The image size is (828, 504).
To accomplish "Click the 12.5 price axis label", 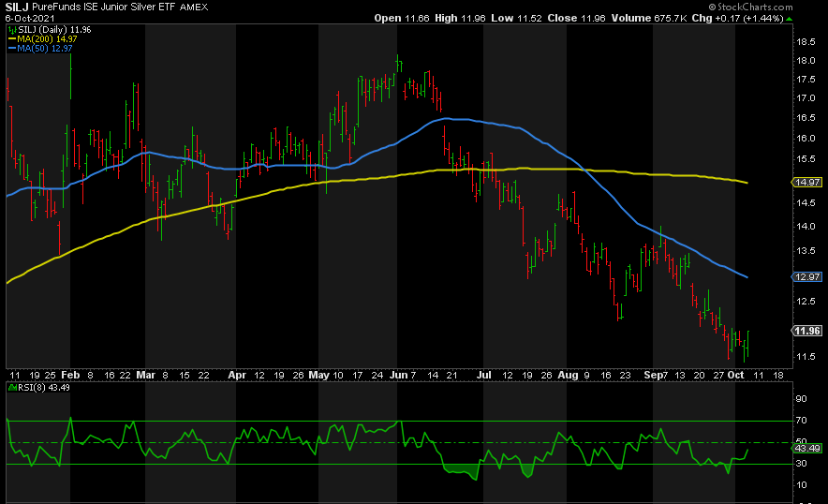I will [806, 302].
